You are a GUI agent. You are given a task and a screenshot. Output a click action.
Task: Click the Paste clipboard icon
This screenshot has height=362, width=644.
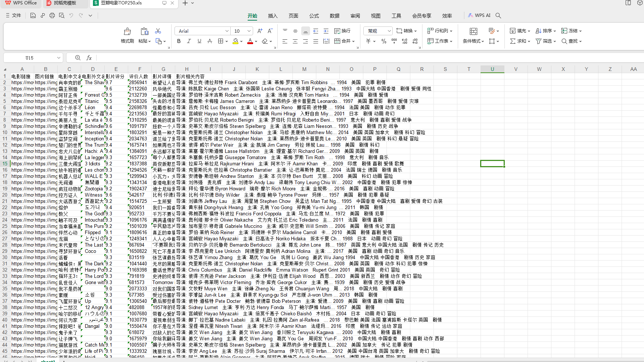(144, 31)
